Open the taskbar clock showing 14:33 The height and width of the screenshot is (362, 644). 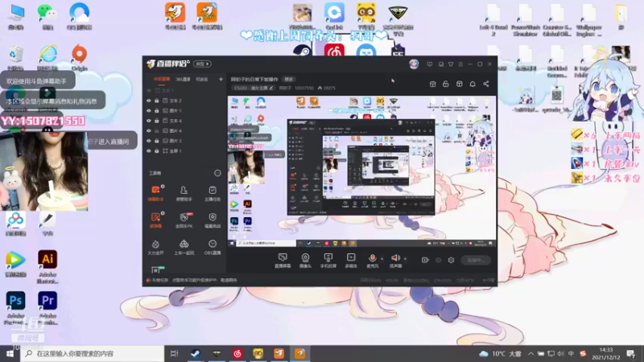pyautogui.click(x=606, y=353)
